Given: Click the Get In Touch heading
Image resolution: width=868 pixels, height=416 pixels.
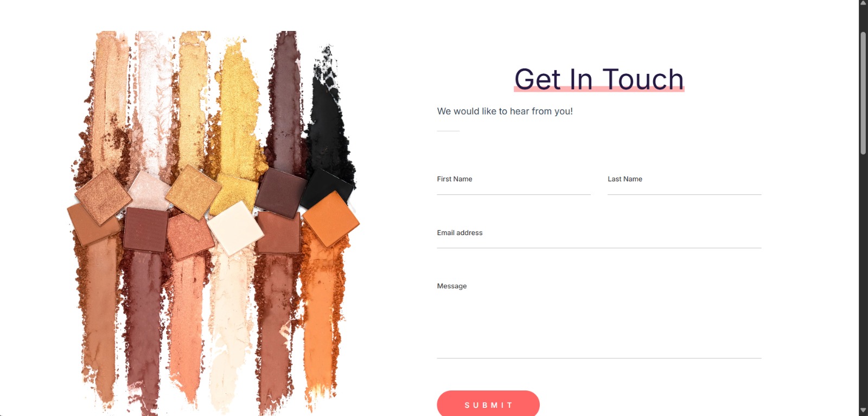Looking at the screenshot, I should [x=599, y=79].
